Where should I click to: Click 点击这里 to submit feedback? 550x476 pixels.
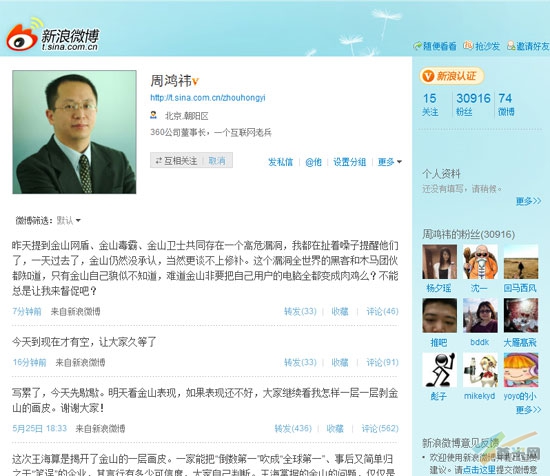tap(479, 470)
